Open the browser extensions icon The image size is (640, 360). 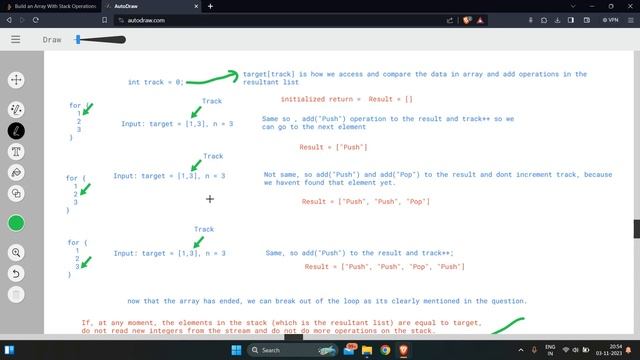coord(544,20)
